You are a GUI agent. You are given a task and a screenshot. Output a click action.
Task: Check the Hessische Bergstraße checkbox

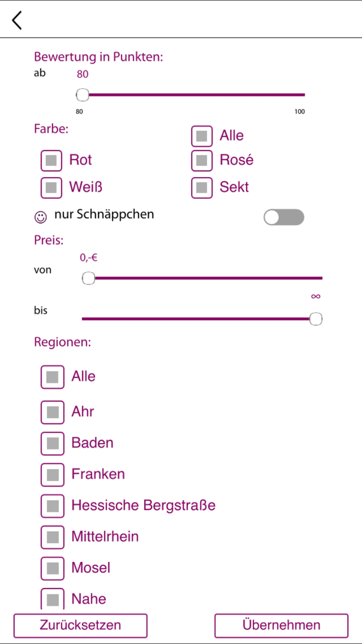tap(52, 506)
